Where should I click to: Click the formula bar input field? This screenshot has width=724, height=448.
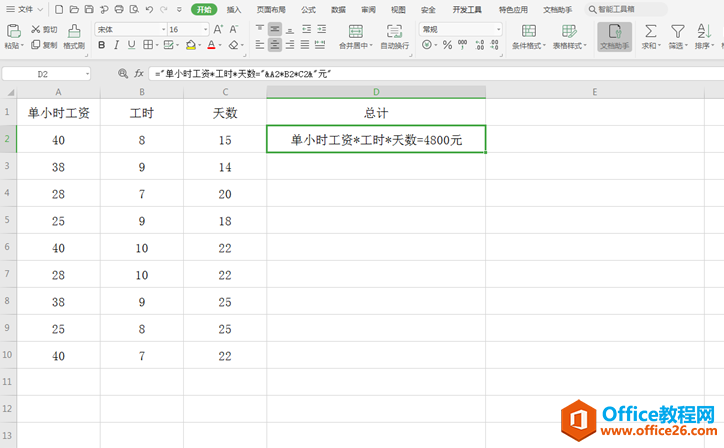(436, 74)
